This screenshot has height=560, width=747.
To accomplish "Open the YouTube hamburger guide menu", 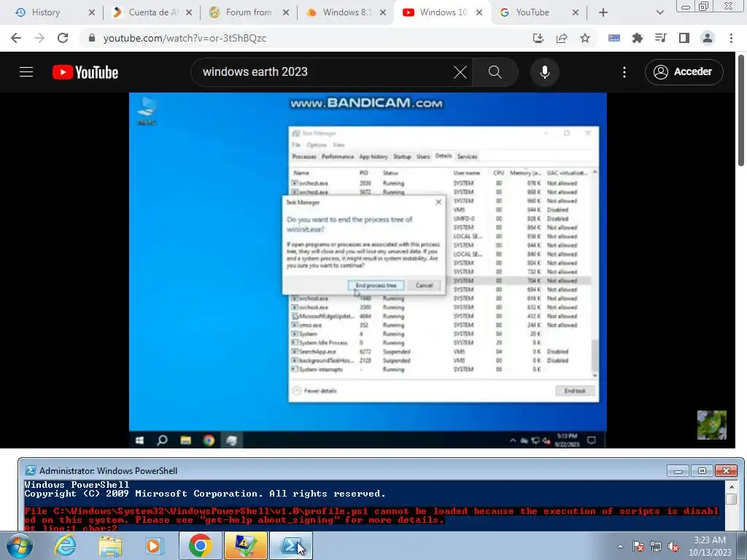I will (26, 72).
